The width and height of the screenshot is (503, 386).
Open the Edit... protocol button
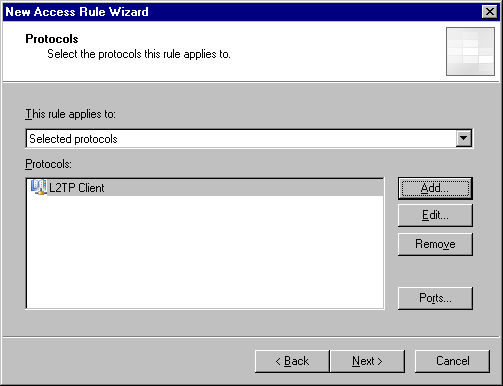click(435, 215)
